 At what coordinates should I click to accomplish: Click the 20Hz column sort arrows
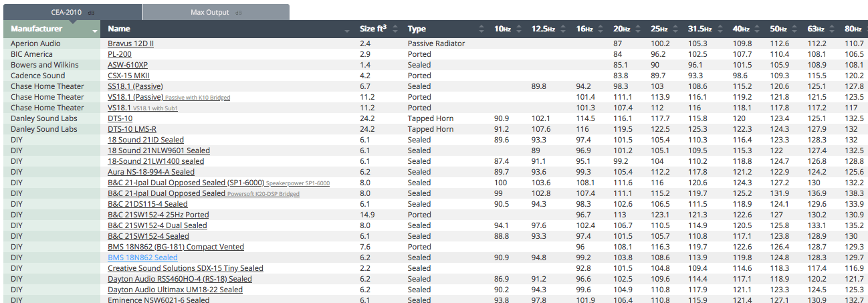click(638, 29)
